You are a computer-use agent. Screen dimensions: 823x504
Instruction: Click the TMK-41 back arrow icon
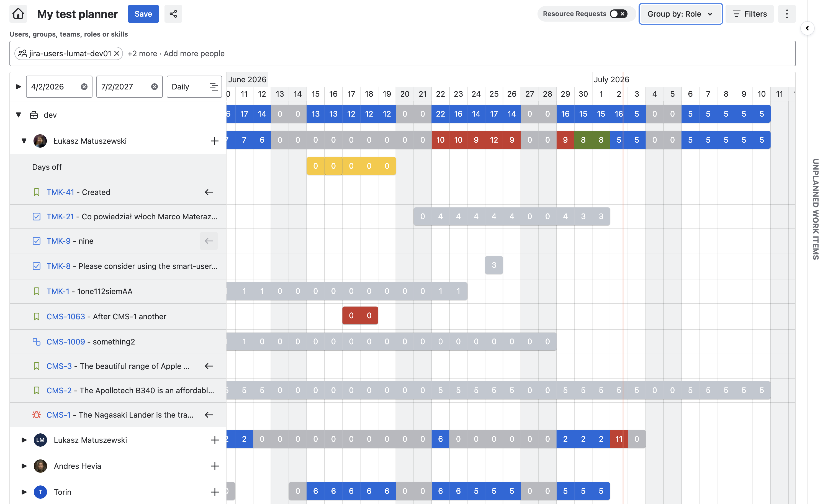tap(209, 192)
